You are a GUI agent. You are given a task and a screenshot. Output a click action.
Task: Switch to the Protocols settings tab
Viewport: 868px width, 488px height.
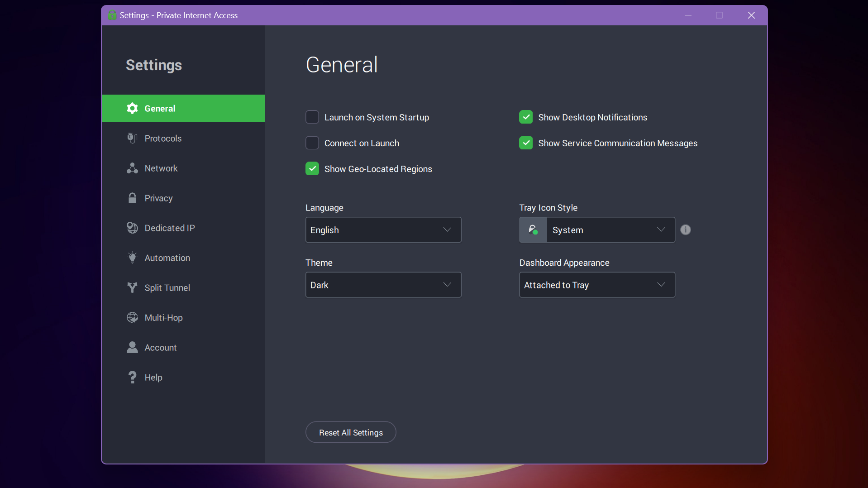183,138
